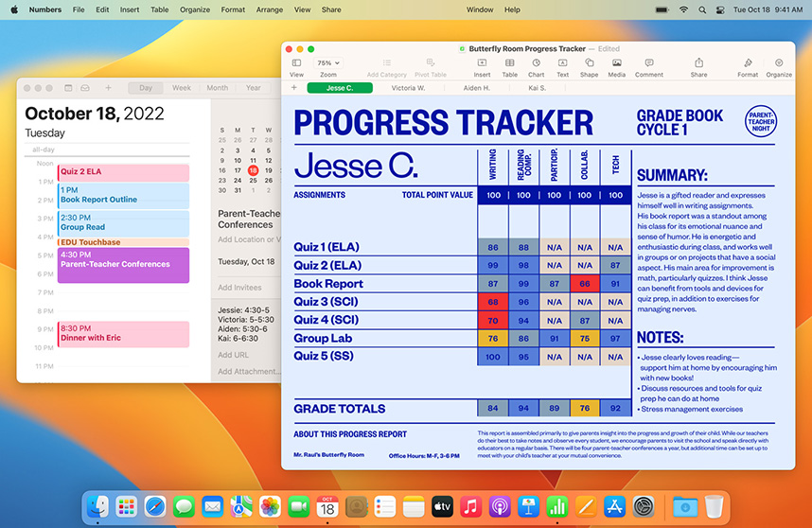Switch Calendar to Week view
The image size is (812, 528).
click(x=182, y=88)
